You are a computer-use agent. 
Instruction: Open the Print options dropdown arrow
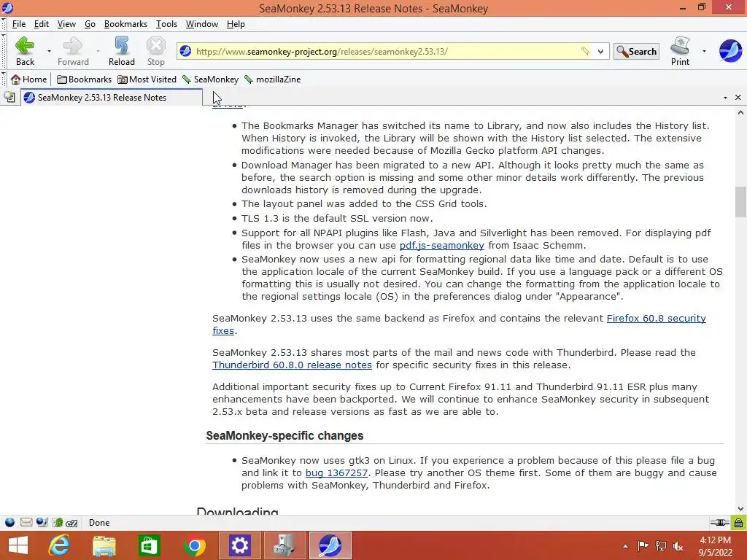point(704,51)
